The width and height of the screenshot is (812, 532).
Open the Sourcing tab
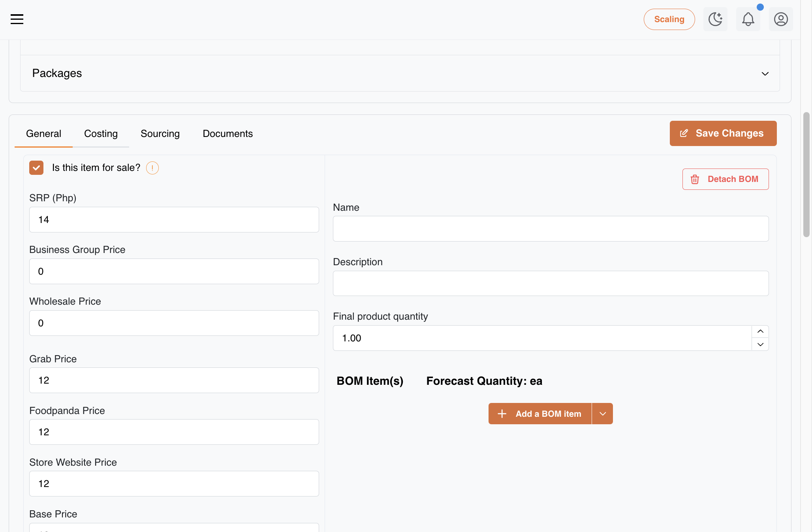160,134
